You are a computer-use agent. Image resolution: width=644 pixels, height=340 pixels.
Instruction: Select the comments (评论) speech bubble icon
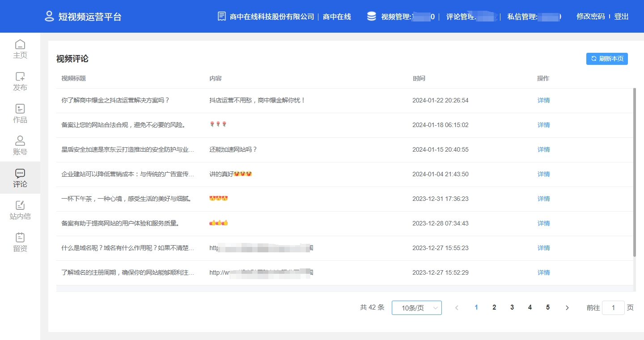(20, 173)
